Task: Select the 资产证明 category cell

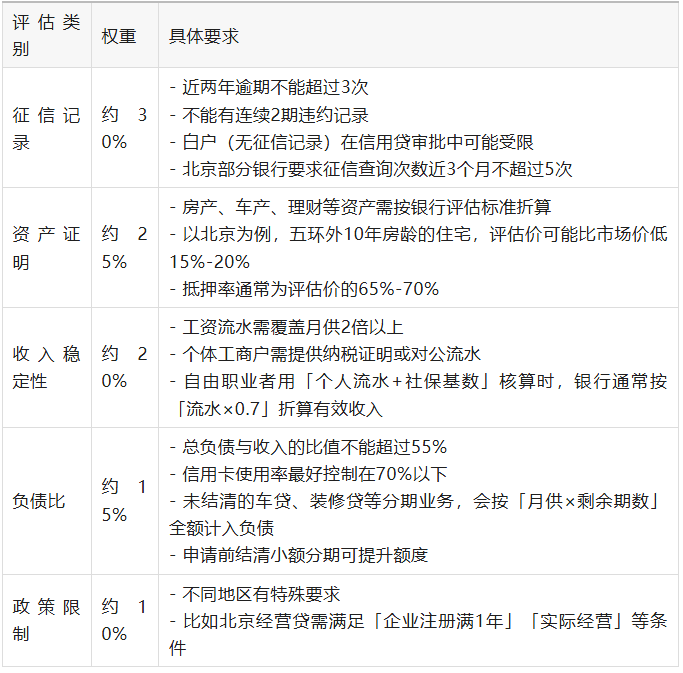Action: click(x=46, y=248)
